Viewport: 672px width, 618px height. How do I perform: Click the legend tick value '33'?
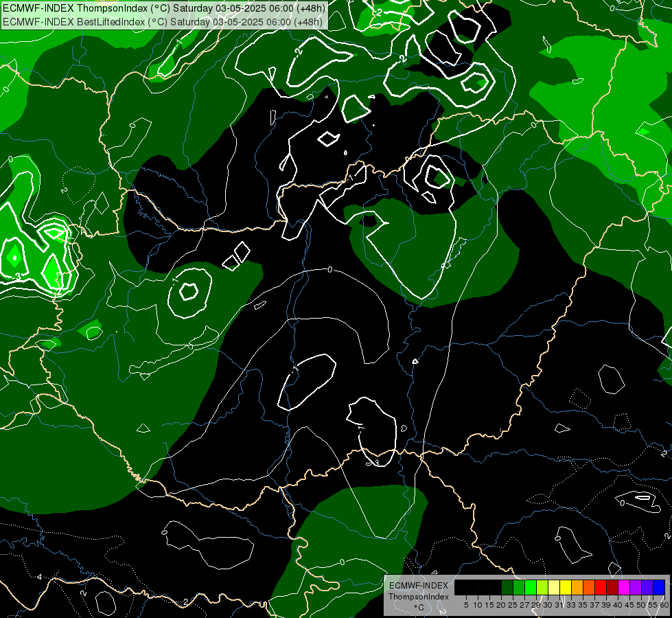571,605
